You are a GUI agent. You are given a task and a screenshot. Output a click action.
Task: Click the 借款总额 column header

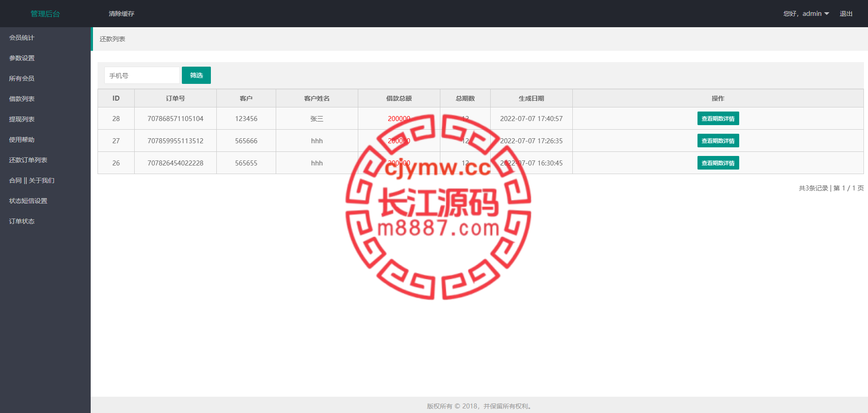coord(399,98)
